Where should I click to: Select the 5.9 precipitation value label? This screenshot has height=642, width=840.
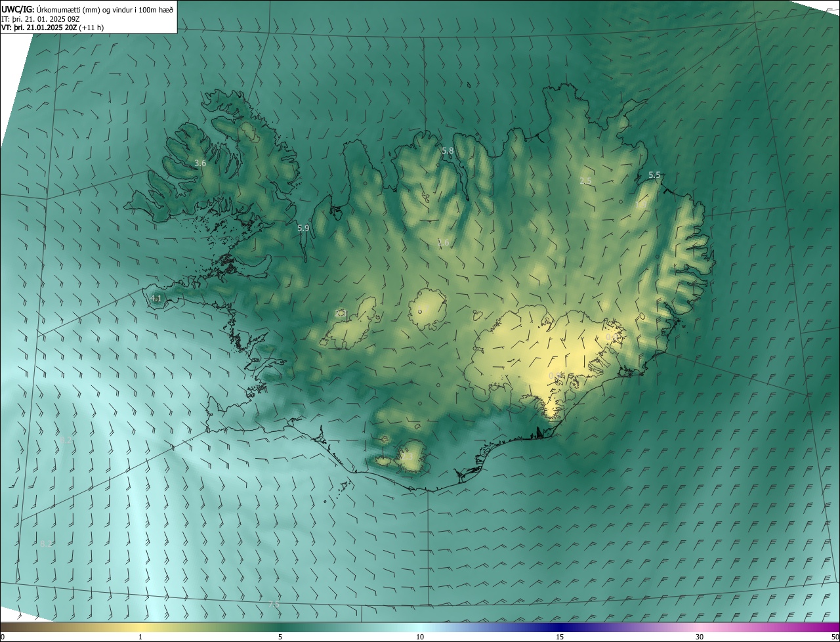303,228
